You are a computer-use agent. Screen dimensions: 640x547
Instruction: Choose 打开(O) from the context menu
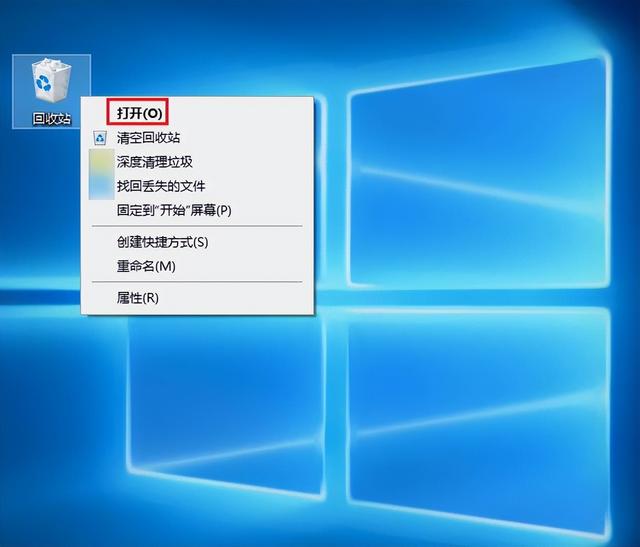point(198,112)
